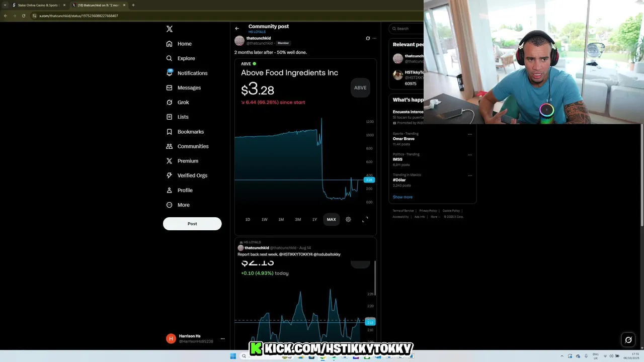This screenshot has height=362, width=644.
Task: Click the quoted post's thatcunchkid name
Action: [257, 248]
